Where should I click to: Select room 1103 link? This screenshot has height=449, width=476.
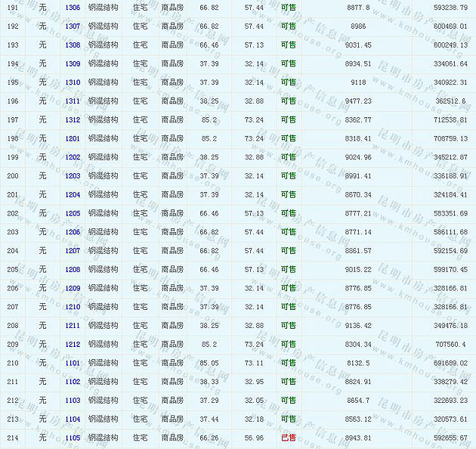pos(73,400)
